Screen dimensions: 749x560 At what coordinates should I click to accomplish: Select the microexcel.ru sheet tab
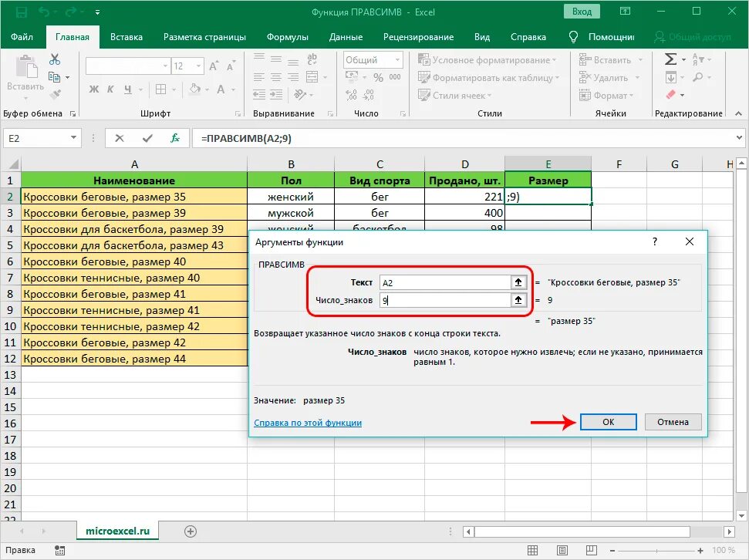pyautogui.click(x=117, y=531)
